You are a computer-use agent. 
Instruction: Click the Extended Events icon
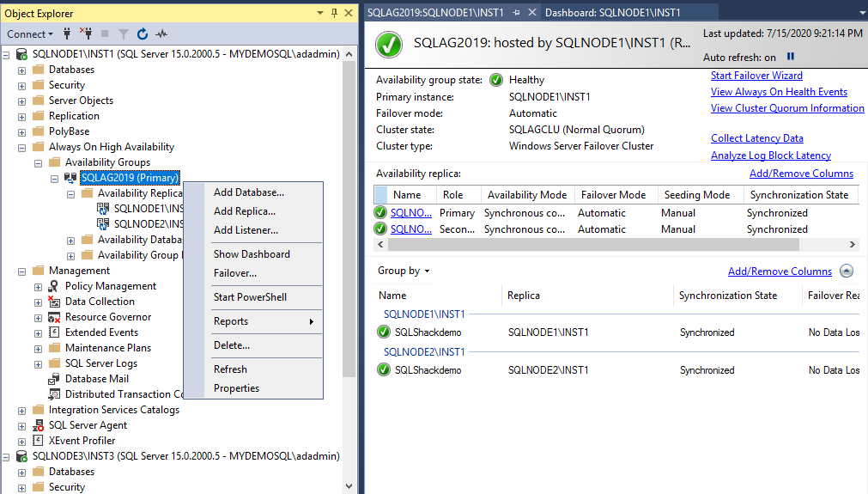[54, 332]
